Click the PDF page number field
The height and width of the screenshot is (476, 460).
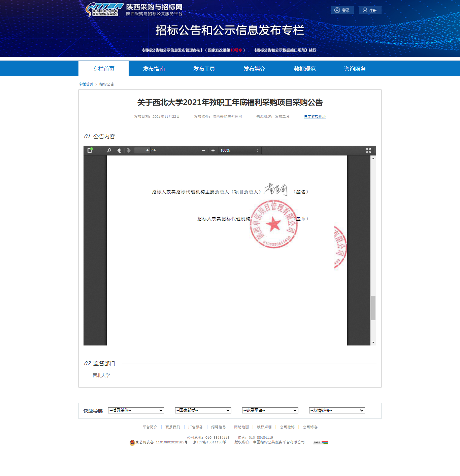[142, 150]
